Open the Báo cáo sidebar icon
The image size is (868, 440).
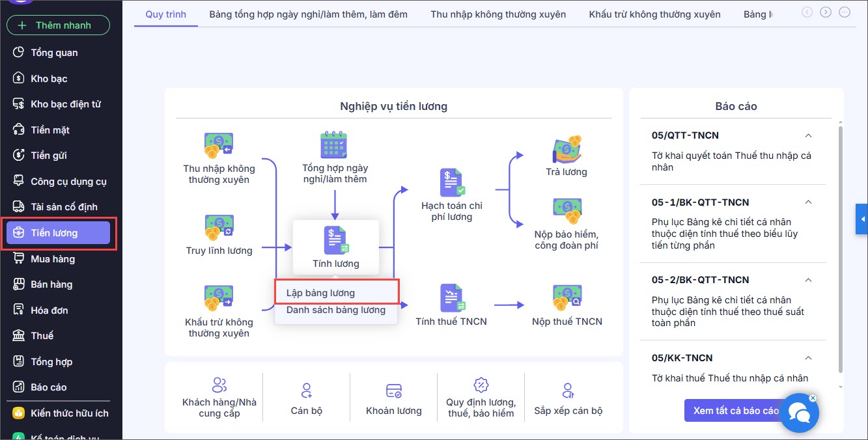click(x=19, y=387)
